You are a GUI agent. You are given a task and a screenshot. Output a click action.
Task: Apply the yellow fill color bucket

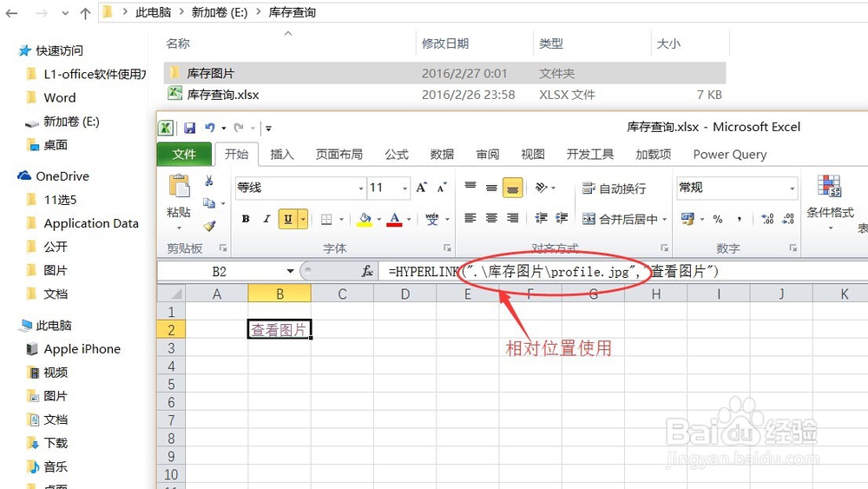coord(365,219)
